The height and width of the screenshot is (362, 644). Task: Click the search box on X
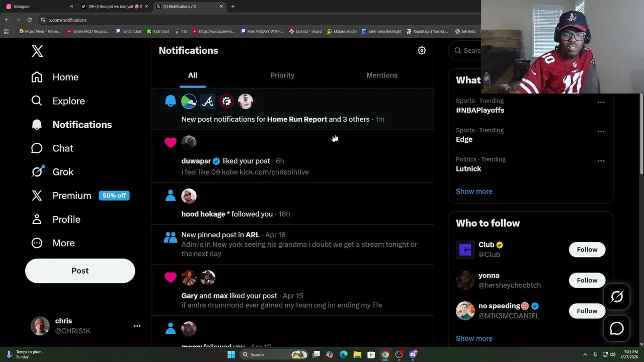(467, 50)
